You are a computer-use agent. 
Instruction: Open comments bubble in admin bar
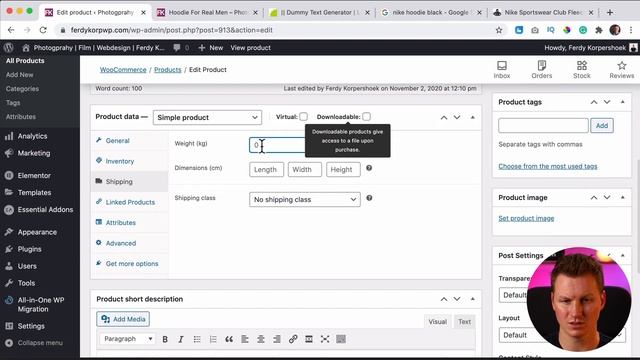click(x=177, y=48)
